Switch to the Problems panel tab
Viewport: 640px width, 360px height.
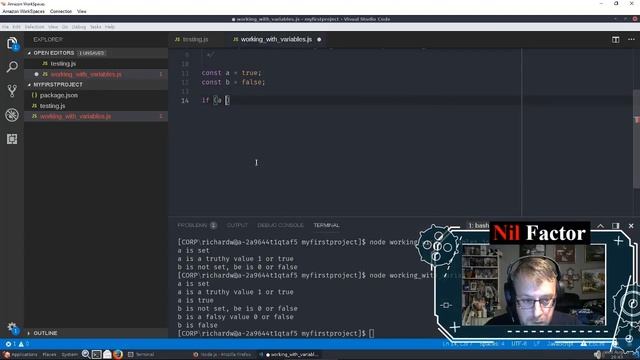point(197,225)
